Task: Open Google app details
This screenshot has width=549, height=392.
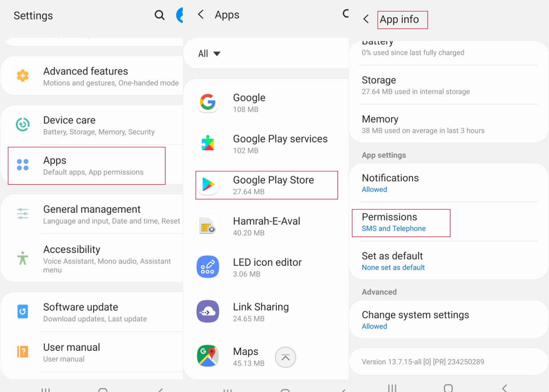Action: 268,101
